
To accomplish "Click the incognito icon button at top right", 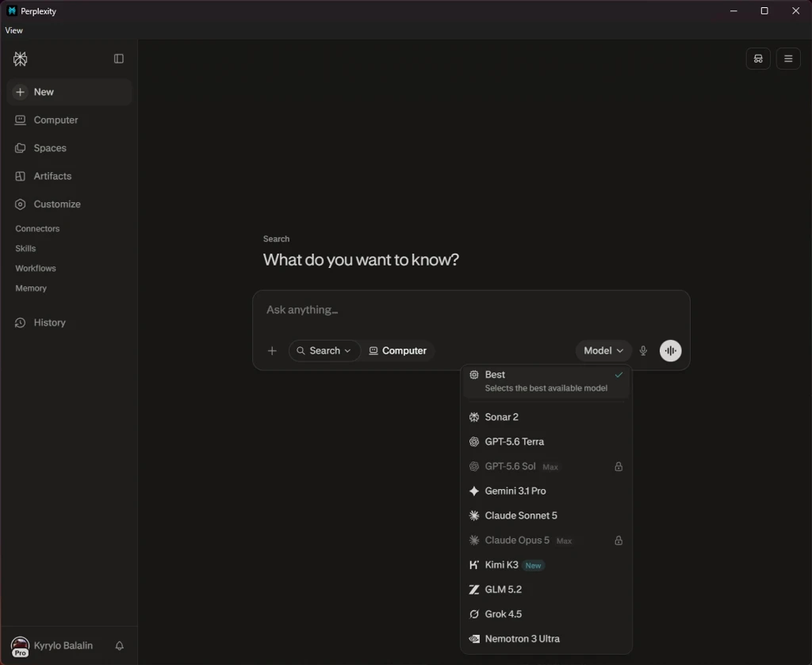I will coord(758,59).
